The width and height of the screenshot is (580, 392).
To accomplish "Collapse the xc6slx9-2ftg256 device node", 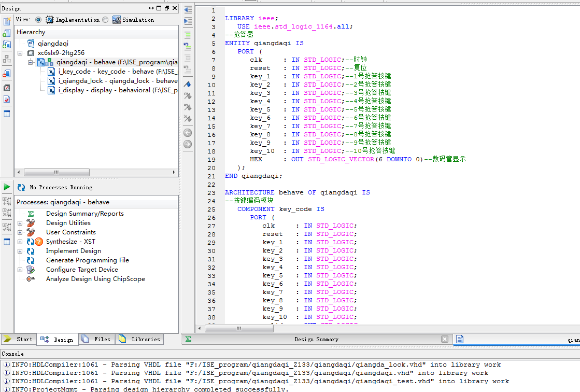I will tap(20, 53).
